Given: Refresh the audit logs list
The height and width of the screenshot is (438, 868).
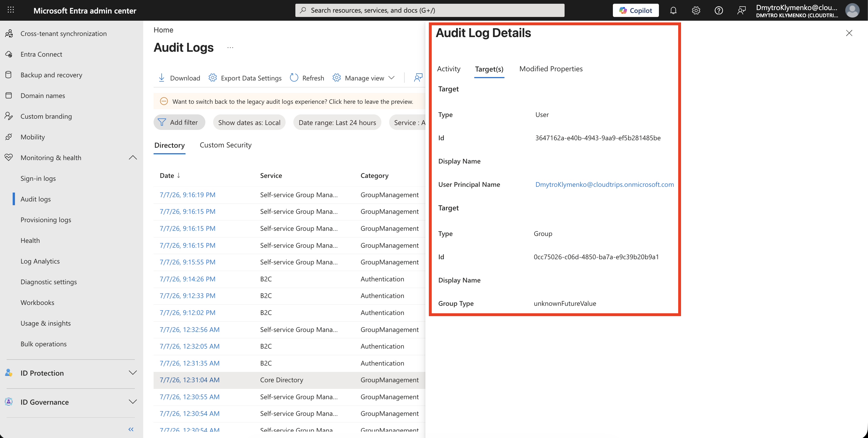Looking at the screenshot, I should pyautogui.click(x=307, y=78).
